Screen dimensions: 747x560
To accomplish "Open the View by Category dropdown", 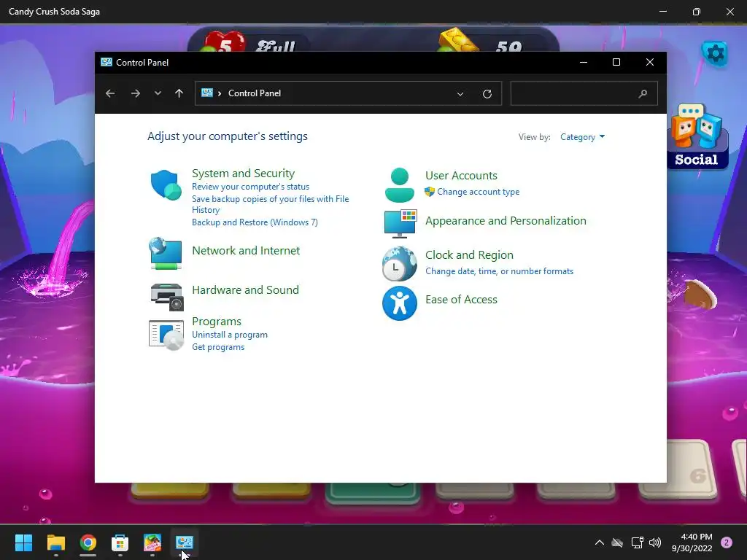I will coord(582,137).
